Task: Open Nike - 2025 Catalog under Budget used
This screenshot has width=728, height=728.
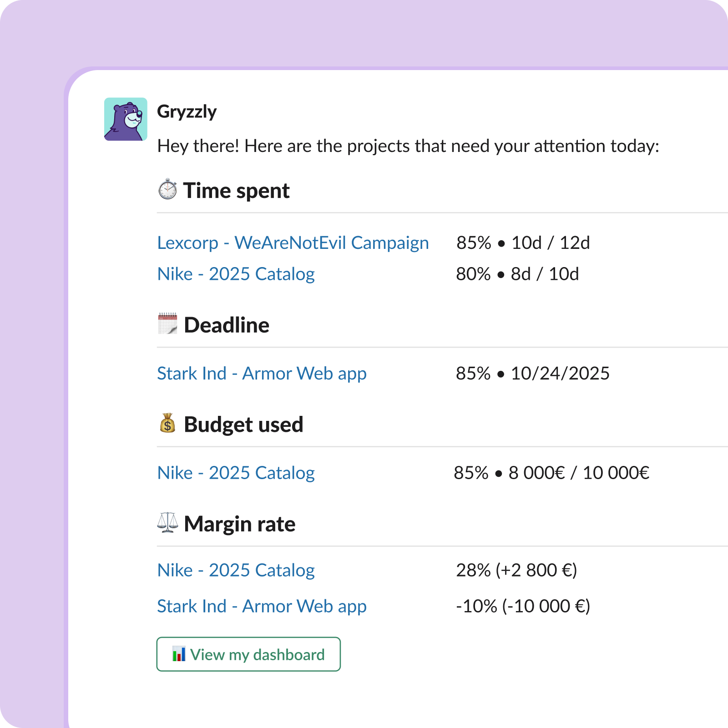Action: (x=236, y=473)
